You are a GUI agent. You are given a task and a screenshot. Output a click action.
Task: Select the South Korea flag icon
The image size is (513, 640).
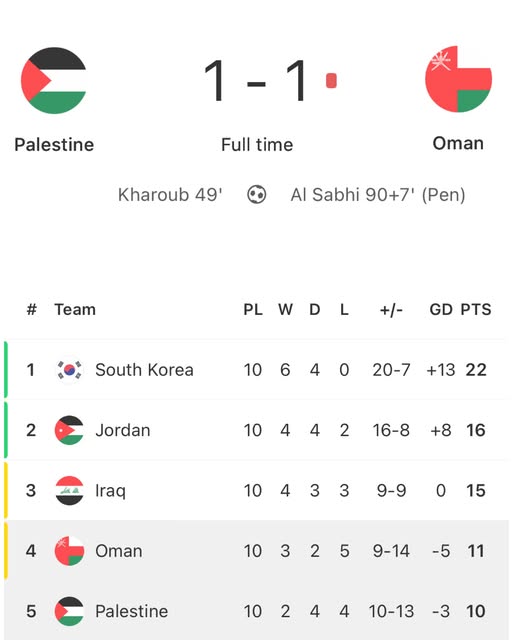(69, 370)
